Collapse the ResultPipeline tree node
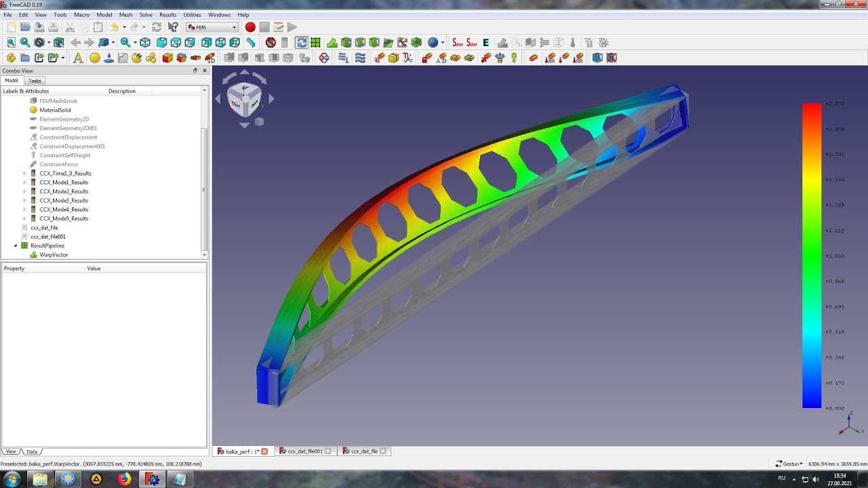Screen dimensions: 868x488 click(16, 245)
